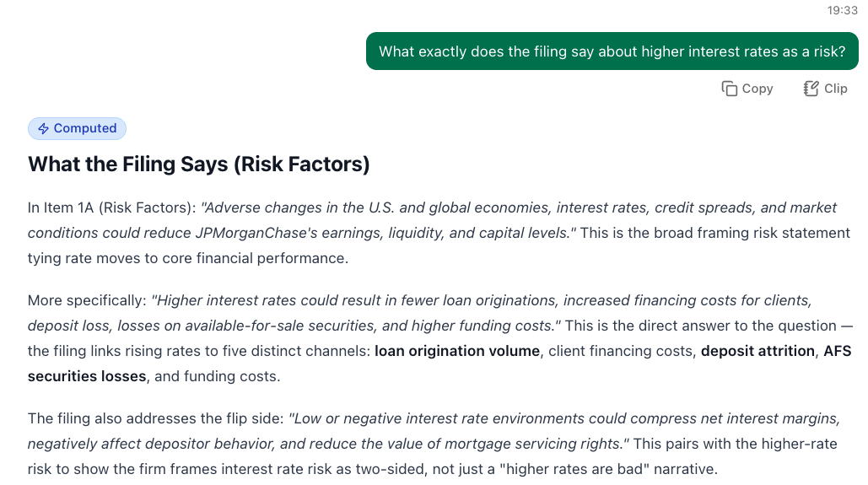Click the Copy button label

[757, 89]
